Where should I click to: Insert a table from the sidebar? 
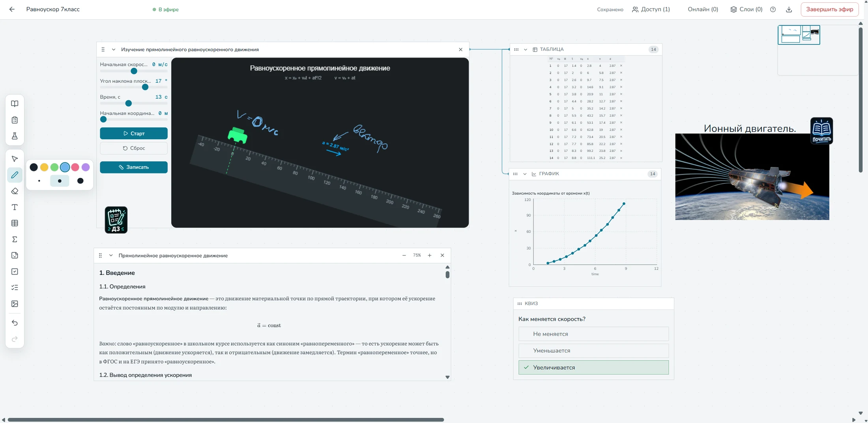click(15, 223)
